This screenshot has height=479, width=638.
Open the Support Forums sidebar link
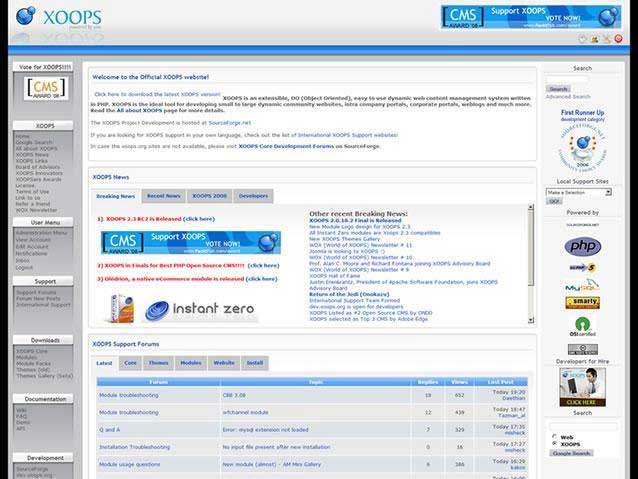(36, 292)
